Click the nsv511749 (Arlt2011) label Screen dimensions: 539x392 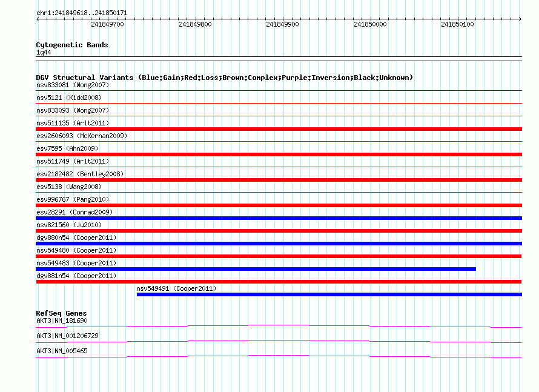pos(73,161)
